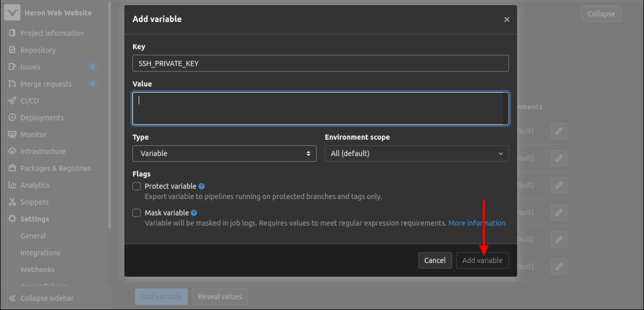Click the CI/CD rocket icon
The width and height of the screenshot is (644, 310).
click(x=12, y=101)
